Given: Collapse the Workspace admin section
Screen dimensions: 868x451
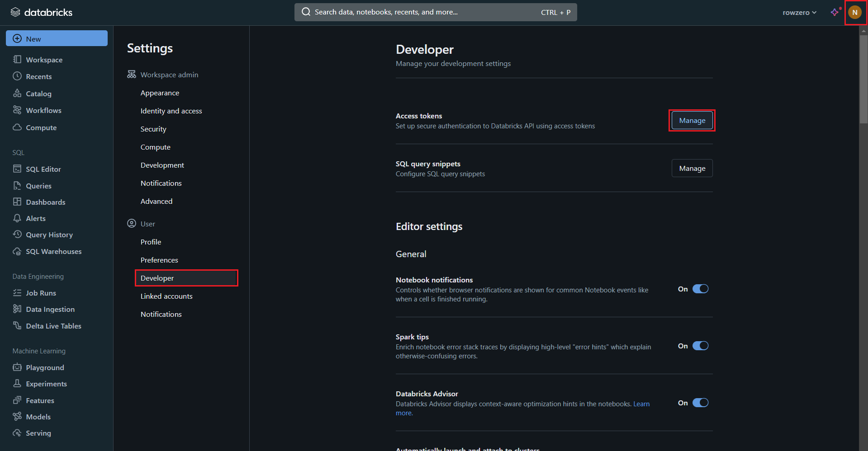Looking at the screenshot, I should click(169, 75).
